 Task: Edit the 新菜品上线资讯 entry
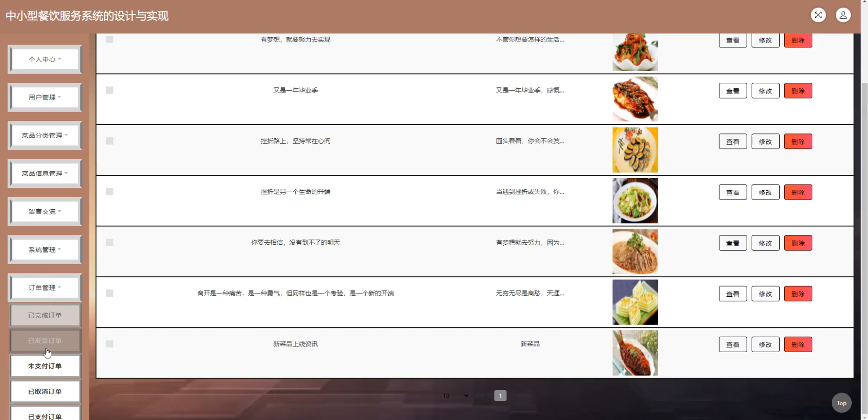tap(765, 344)
